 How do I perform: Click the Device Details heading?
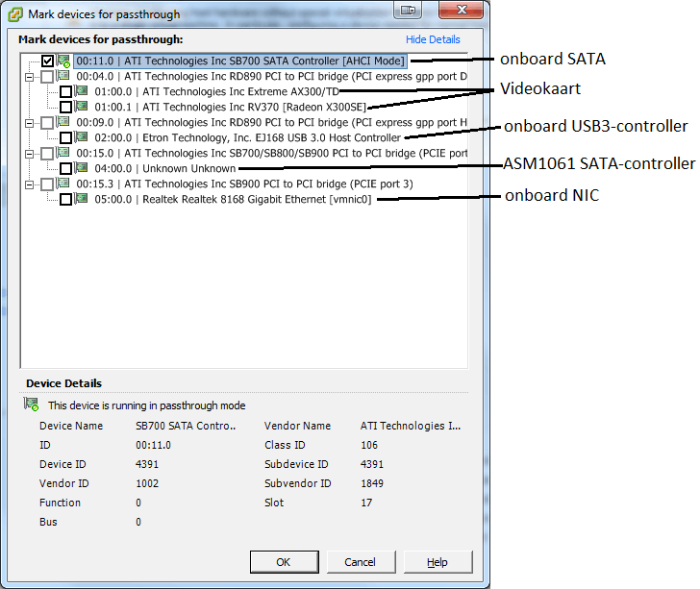pos(63,383)
